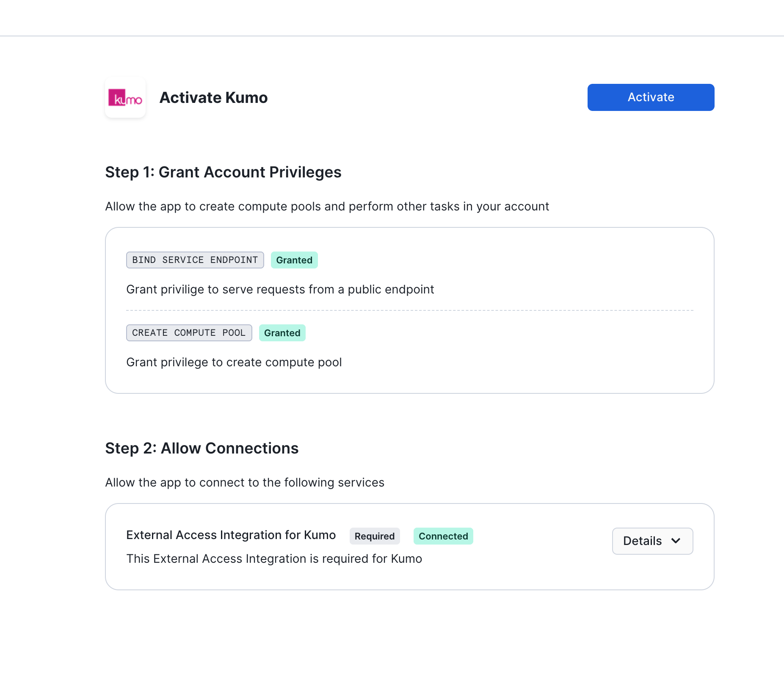784x697 pixels.
Task: Click the CREATE COMPUTE POOL tag
Action: coord(189,333)
